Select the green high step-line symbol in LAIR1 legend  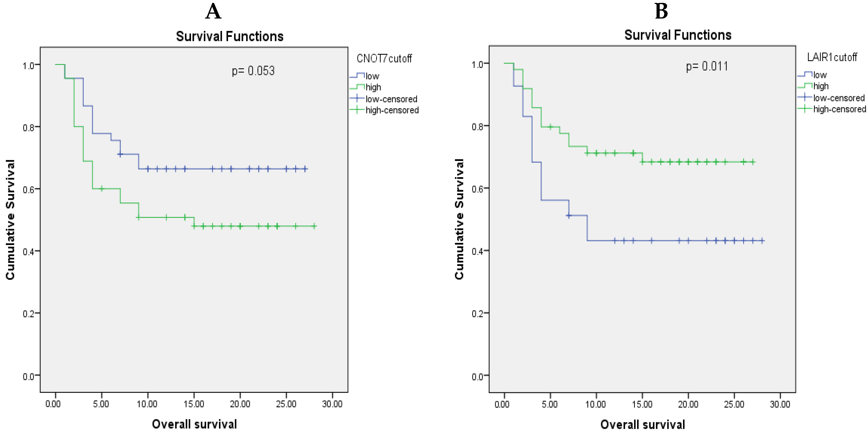(805, 85)
